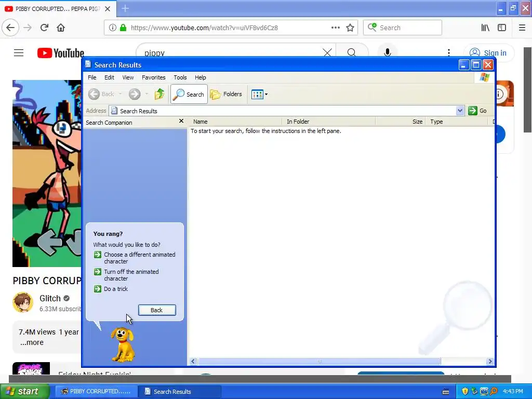The width and height of the screenshot is (532, 399).
Task: Bookmark this page with the star
Action: click(x=350, y=28)
